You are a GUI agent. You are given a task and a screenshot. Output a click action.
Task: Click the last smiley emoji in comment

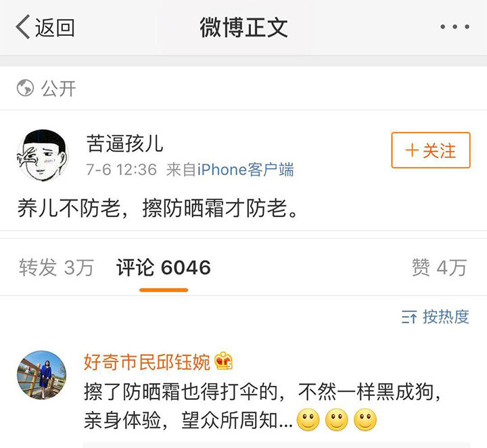pos(365,420)
